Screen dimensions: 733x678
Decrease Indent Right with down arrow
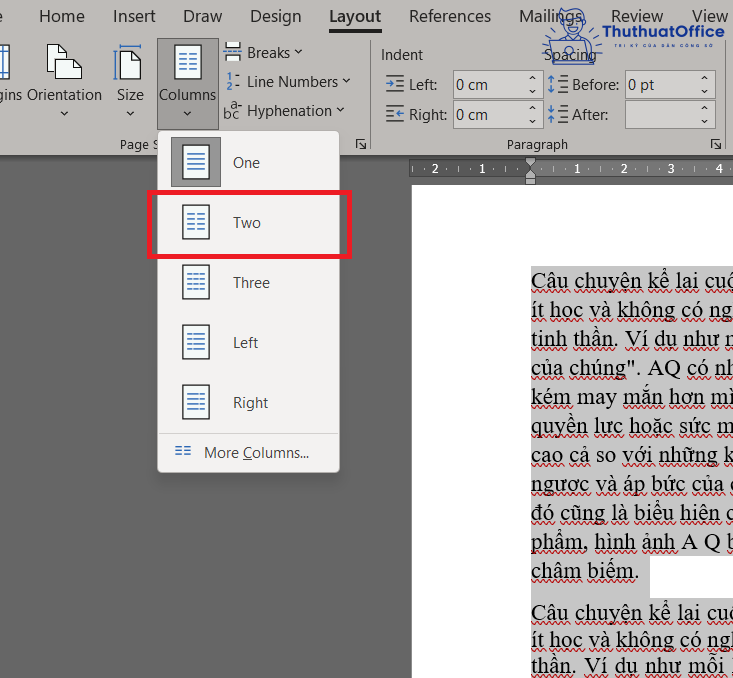pyautogui.click(x=532, y=122)
